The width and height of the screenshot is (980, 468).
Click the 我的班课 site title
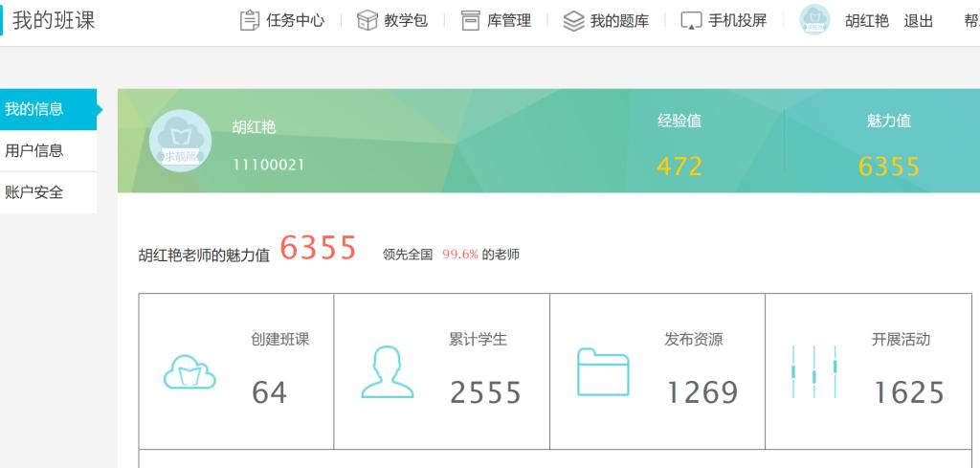pyautogui.click(x=54, y=20)
